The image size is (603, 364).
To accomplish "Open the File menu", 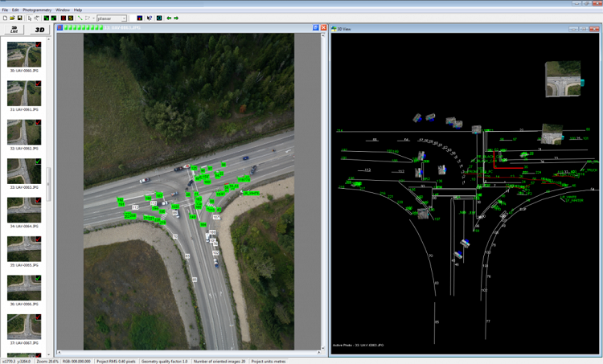I will [x=5, y=10].
